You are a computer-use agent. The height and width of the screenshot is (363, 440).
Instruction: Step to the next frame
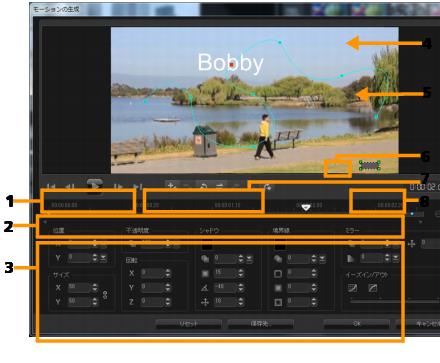click(x=118, y=187)
